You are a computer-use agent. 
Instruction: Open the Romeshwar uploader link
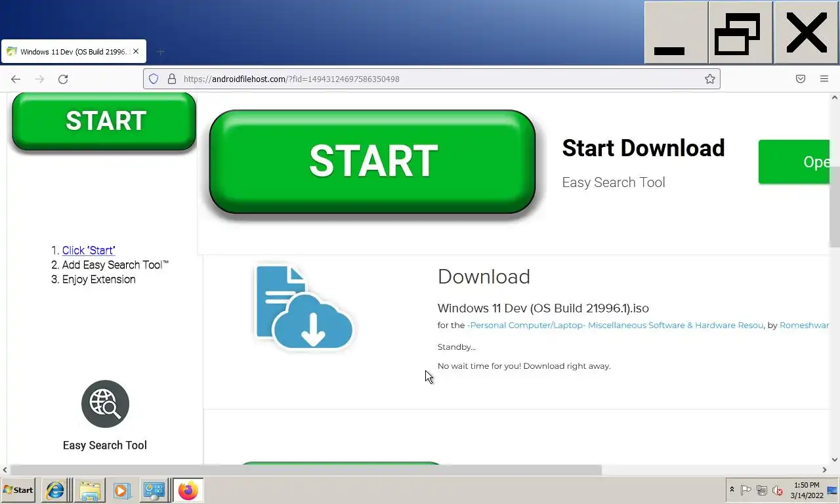pos(805,325)
